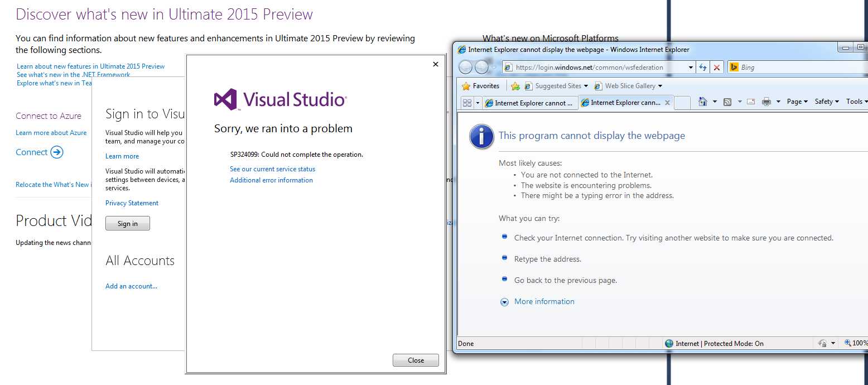Click the Print icon in the IE command bar
The width and height of the screenshot is (868, 385).
coord(766,102)
